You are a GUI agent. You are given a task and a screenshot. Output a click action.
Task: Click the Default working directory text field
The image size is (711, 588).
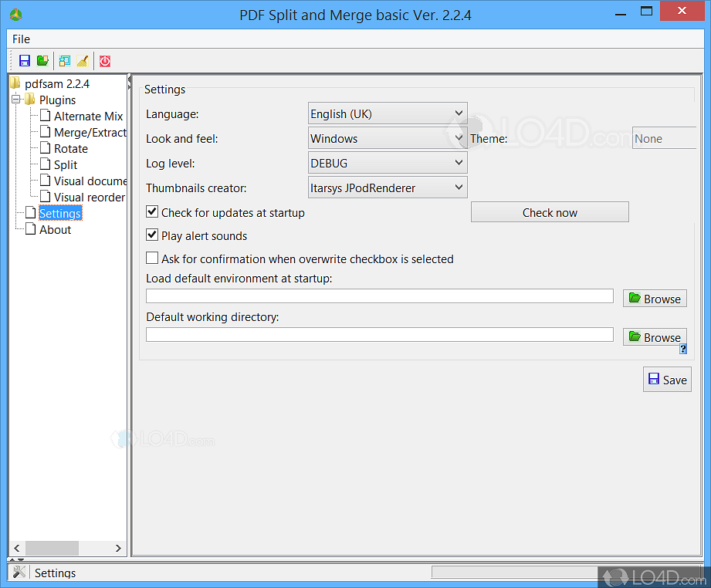coord(379,334)
